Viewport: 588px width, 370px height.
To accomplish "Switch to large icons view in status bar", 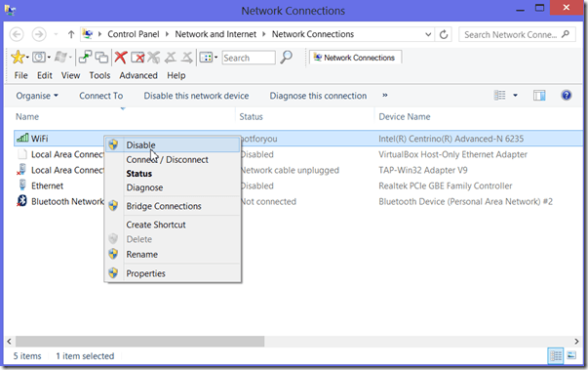I will pos(571,355).
